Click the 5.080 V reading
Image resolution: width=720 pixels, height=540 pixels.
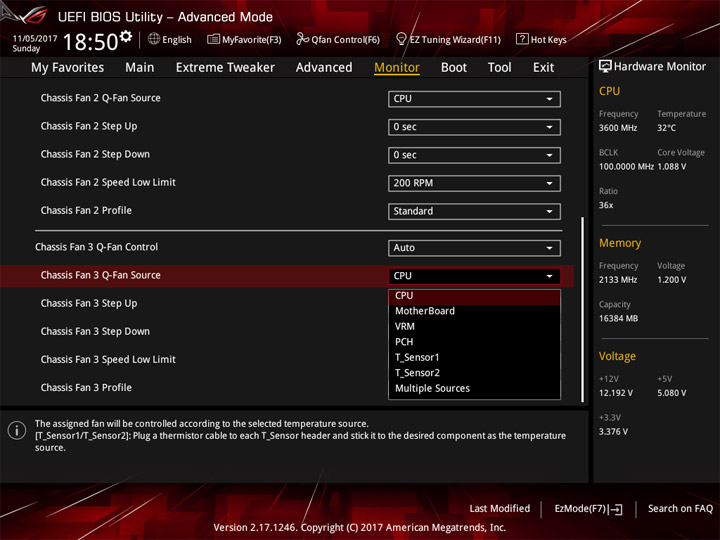[672, 394]
